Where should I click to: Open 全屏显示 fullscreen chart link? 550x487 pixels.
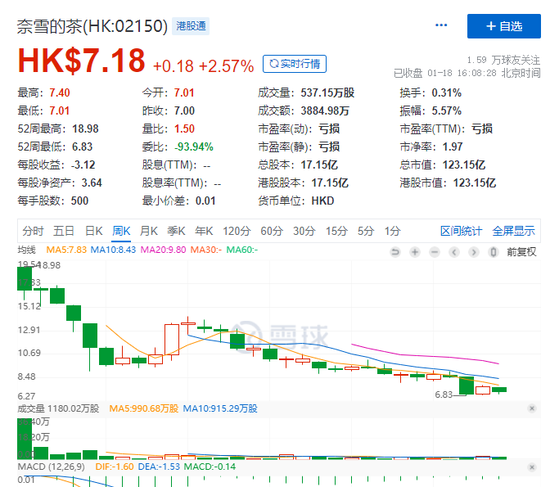point(514,231)
